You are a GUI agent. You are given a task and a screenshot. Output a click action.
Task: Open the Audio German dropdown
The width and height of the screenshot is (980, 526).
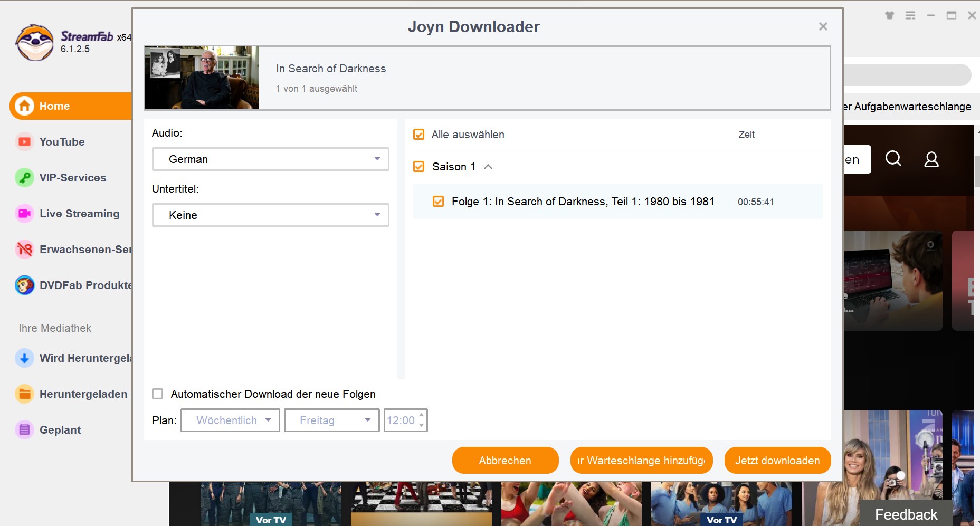point(270,159)
